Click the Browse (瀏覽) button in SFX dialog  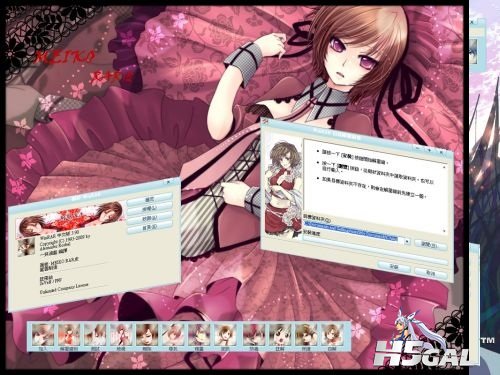[x=430, y=245]
